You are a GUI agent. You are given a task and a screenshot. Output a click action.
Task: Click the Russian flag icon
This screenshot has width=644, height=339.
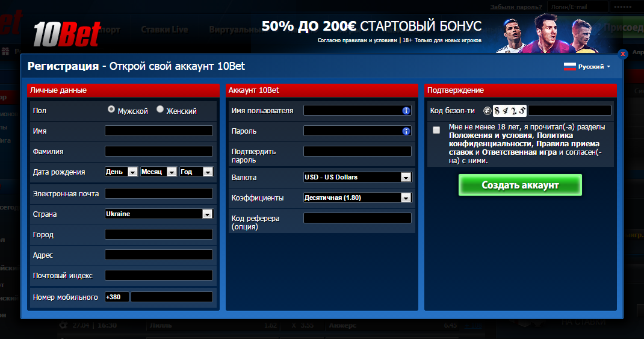(569, 67)
